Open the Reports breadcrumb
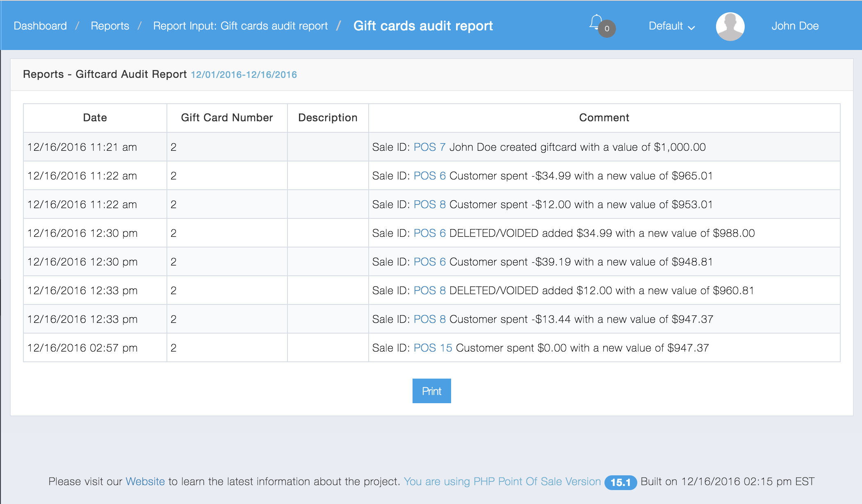The image size is (862, 504). [110, 25]
